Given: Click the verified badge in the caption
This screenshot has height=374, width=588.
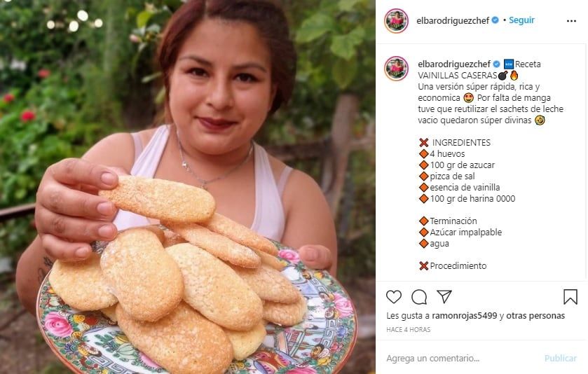Looking at the screenshot, I should point(496,64).
